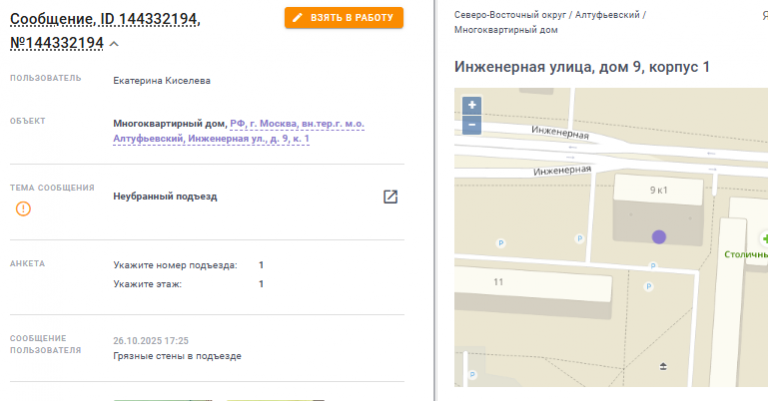This screenshot has width=768, height=401.
Task: Zoom out the map with minus button
Action: (x=472, y=125)
